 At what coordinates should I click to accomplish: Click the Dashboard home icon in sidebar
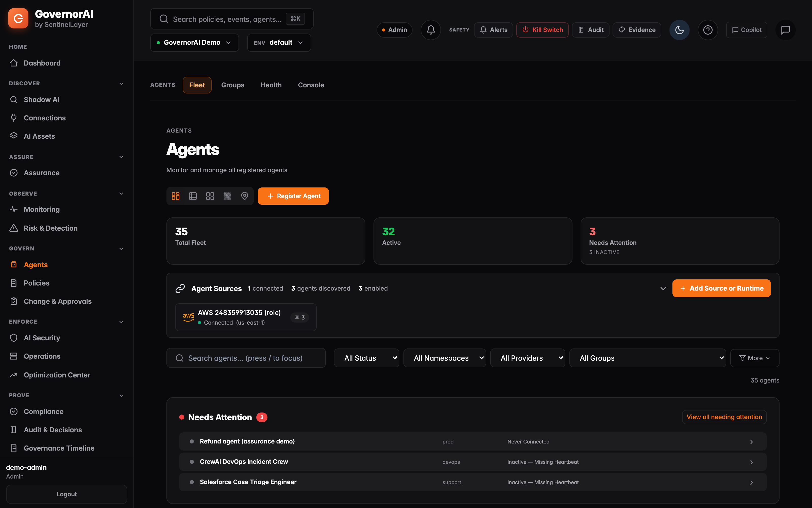14,63
